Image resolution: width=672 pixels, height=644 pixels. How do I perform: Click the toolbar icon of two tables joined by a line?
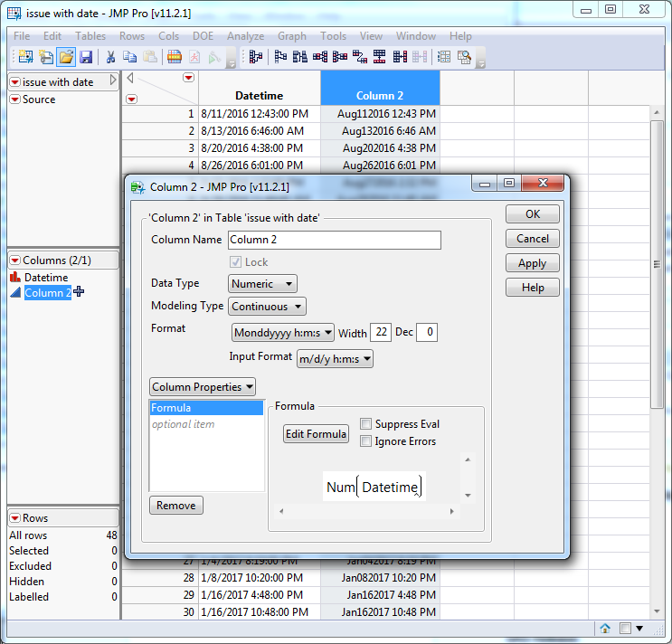point(400,57)
